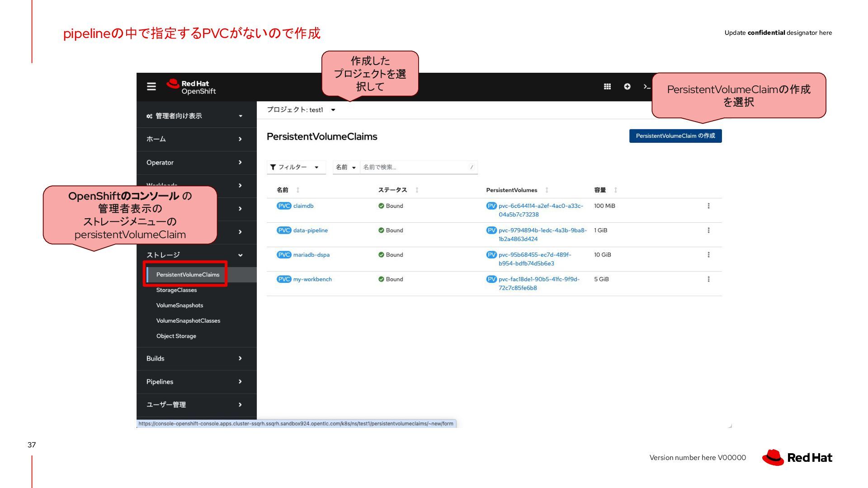Click the Red Hat OpenShift logo
The width and height of the screenshot is (868, 488).
click(191, 87)
